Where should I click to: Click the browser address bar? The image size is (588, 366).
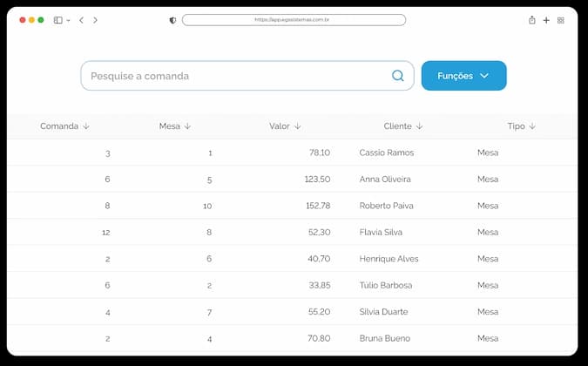(294, 20)
